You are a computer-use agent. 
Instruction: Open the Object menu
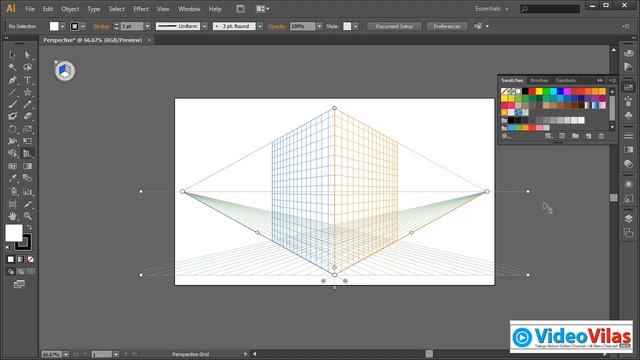pyautogui.click(x=70, y=9)
